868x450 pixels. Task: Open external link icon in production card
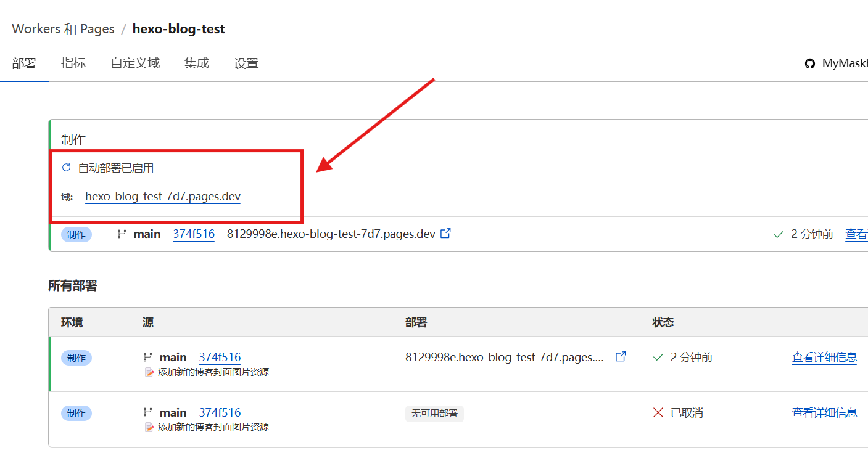(445, 234)
